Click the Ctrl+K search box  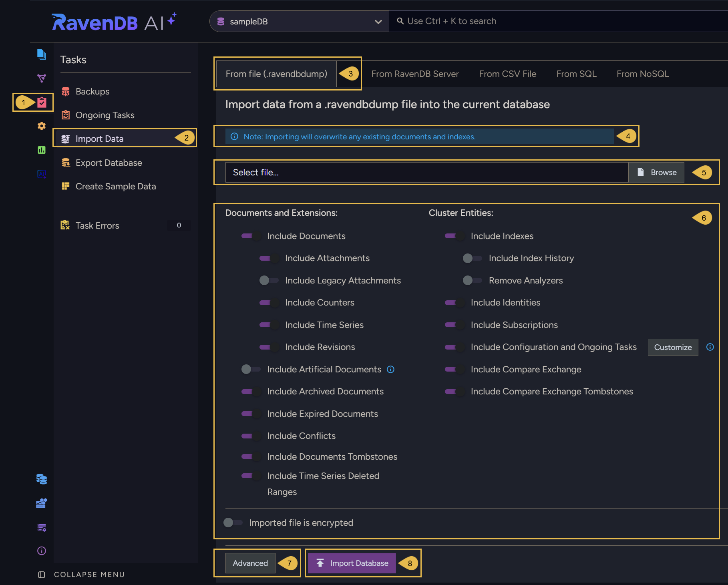click(x=559, y=21)
